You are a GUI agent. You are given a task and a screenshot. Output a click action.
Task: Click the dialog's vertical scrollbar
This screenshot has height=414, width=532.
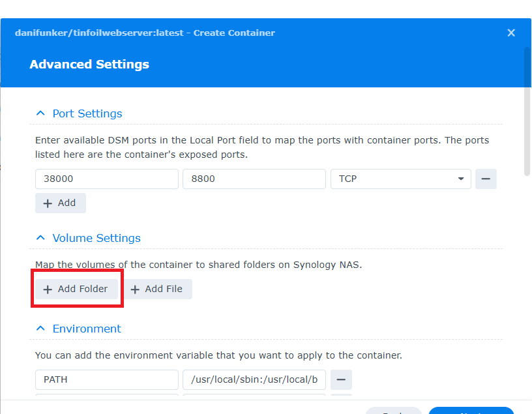527,111
